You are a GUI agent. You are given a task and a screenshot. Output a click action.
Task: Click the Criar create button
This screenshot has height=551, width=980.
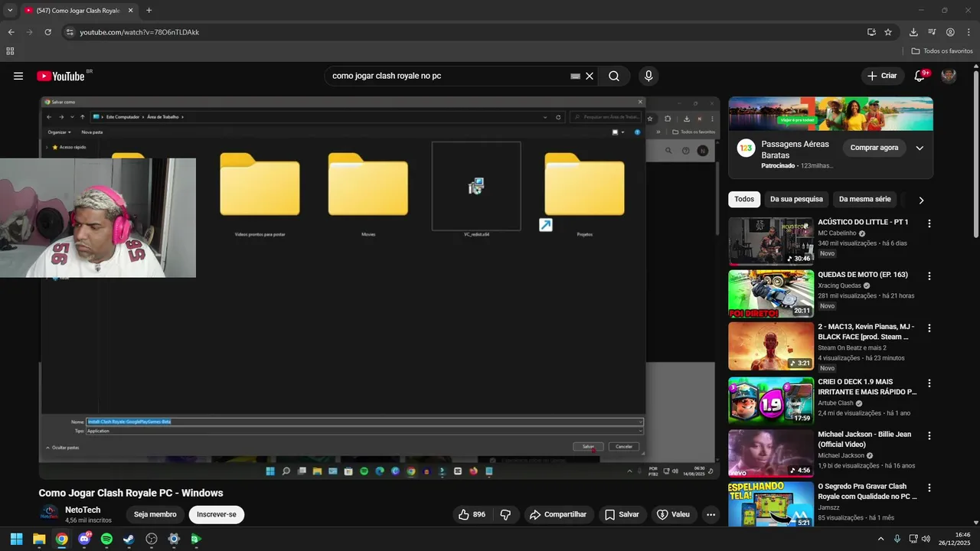point(881,76)
